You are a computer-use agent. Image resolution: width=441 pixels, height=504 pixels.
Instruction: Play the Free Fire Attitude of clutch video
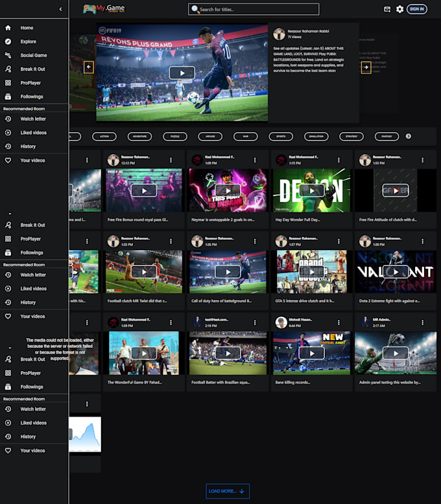coord(396,190)
